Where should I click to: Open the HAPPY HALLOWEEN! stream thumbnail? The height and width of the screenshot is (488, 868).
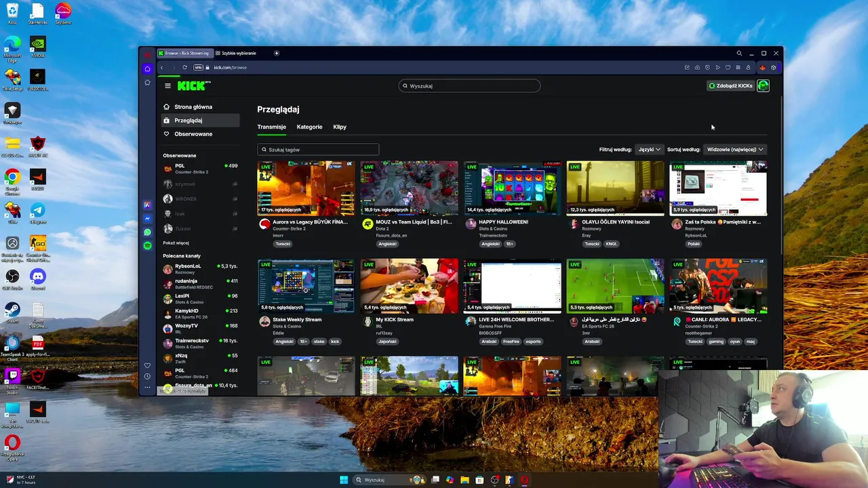tap(512, 188)
